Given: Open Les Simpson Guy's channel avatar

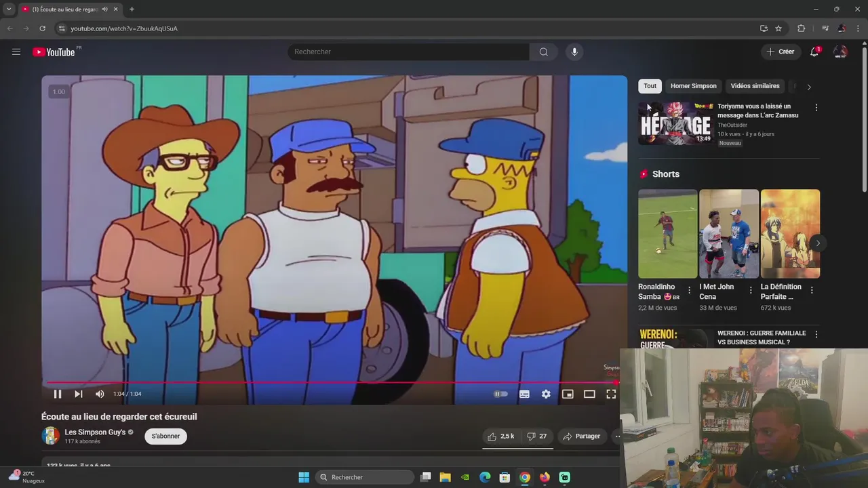Looking at the screenshot, I should 50,436.
